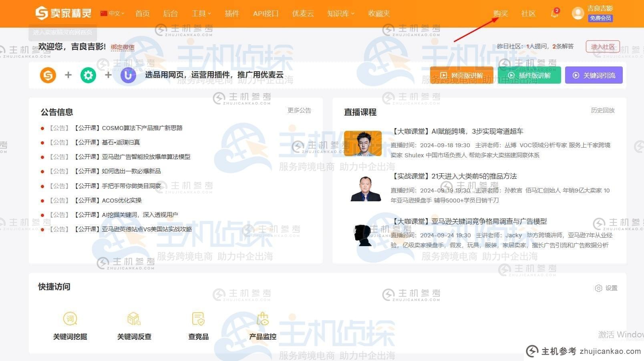The image size is (644, 361).
Task: Click the 关键词引流 button
Action: tap(594, 75)
